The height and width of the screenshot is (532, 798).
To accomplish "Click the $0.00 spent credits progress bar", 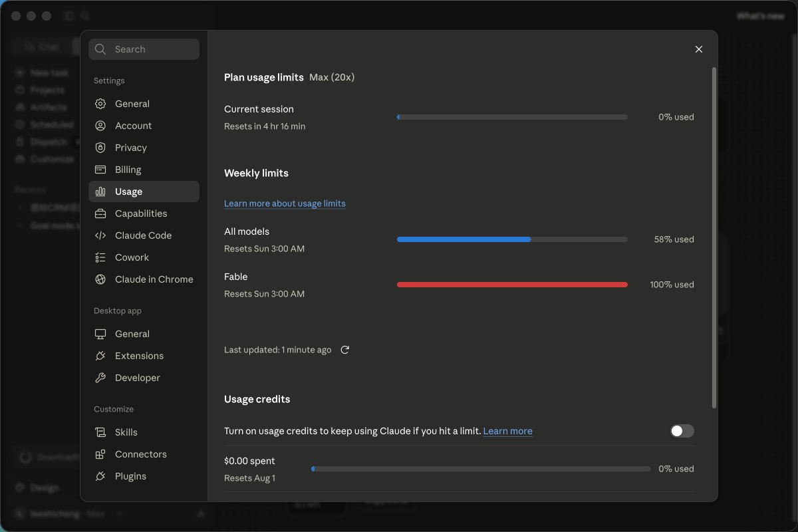I will [481, 469].
